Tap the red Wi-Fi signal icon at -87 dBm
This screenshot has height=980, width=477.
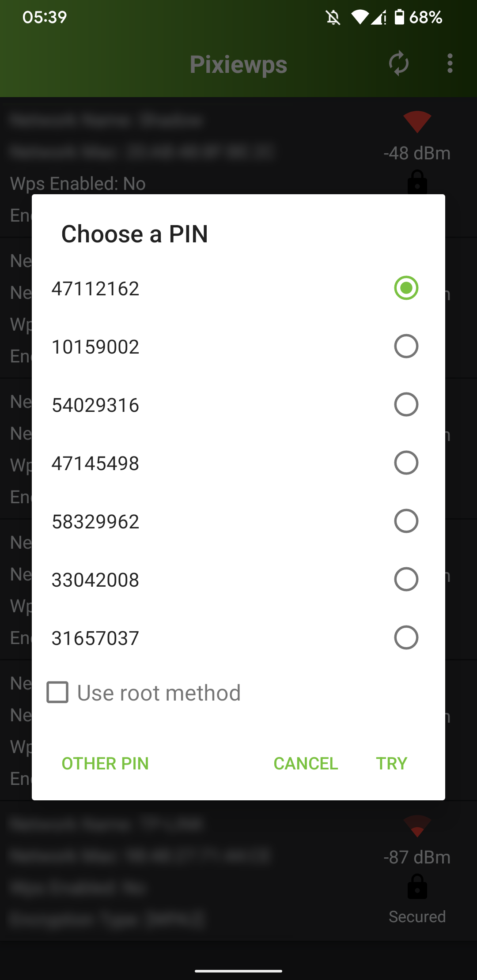417,826
